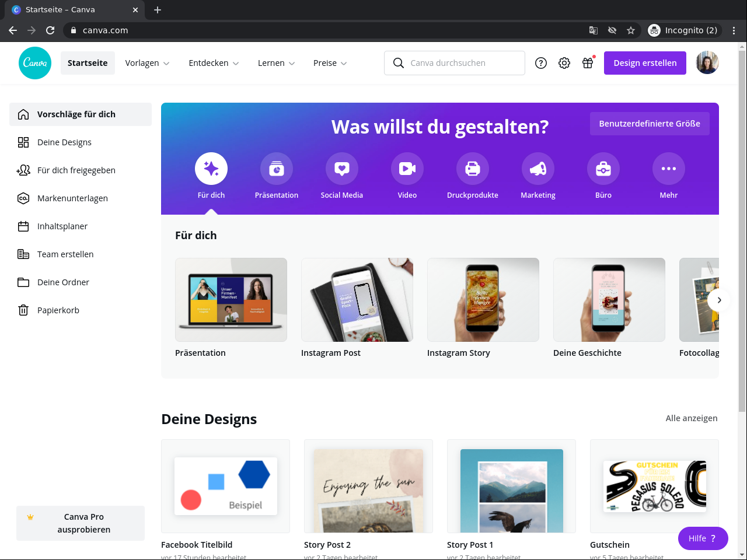Open Papierkorb in sidebar
Screen dimensions: 747x560
pyautogui.click(x=81, y=310)
